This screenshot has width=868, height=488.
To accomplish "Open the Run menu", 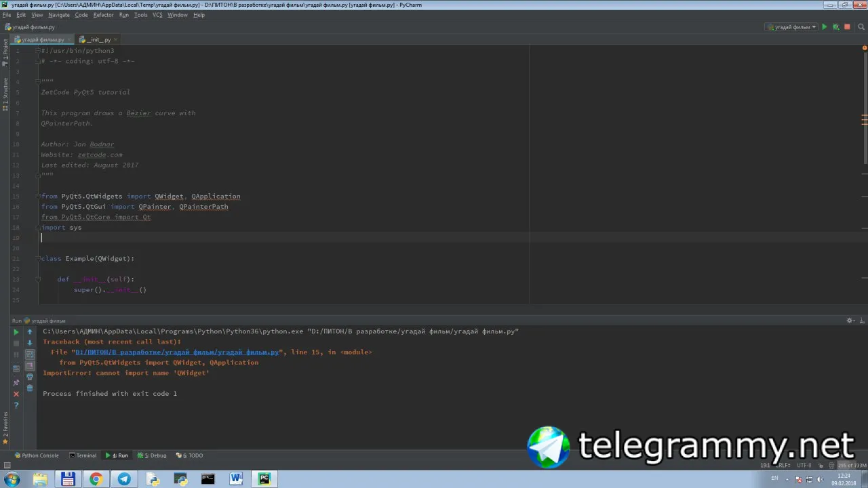I will [x=124, y=15].
